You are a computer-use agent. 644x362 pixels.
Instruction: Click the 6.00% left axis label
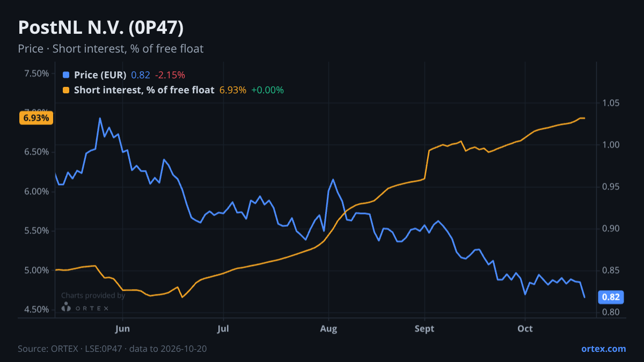click(x=38, y=191)
